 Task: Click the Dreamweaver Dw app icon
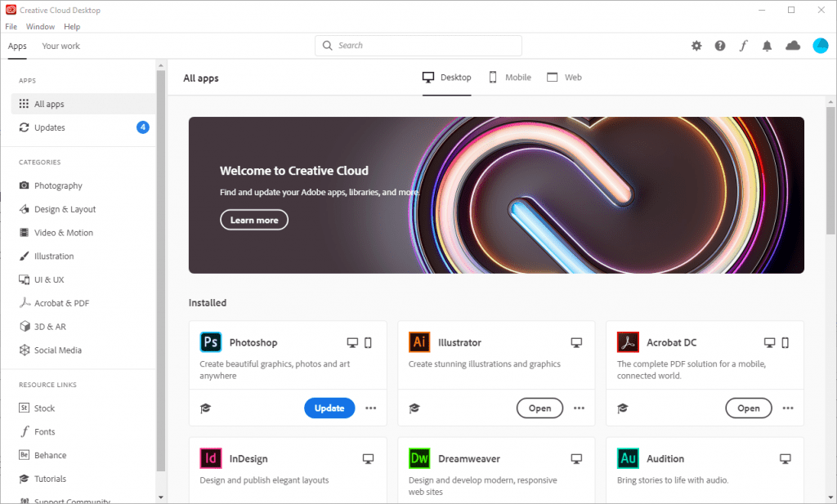(419, 458)
